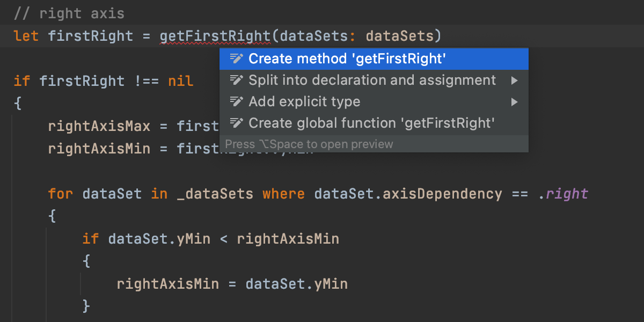Click the intention icon next to Split into declaration
Screen dimensions: 644x322
[236, 80]
